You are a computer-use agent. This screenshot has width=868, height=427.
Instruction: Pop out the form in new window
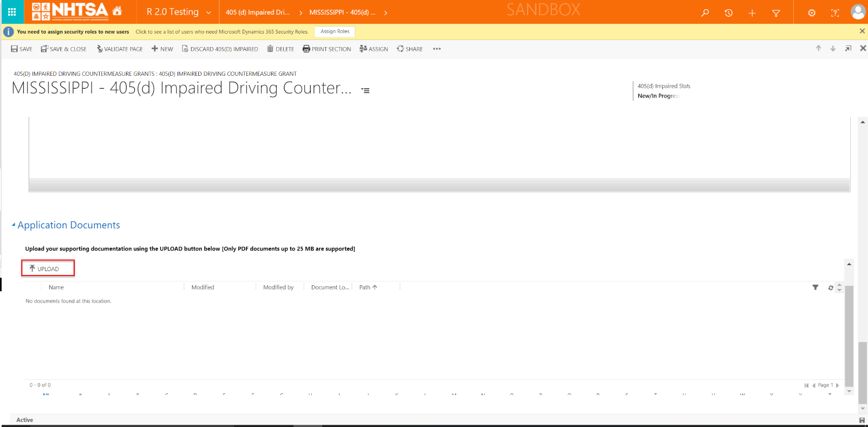[848, 48]
